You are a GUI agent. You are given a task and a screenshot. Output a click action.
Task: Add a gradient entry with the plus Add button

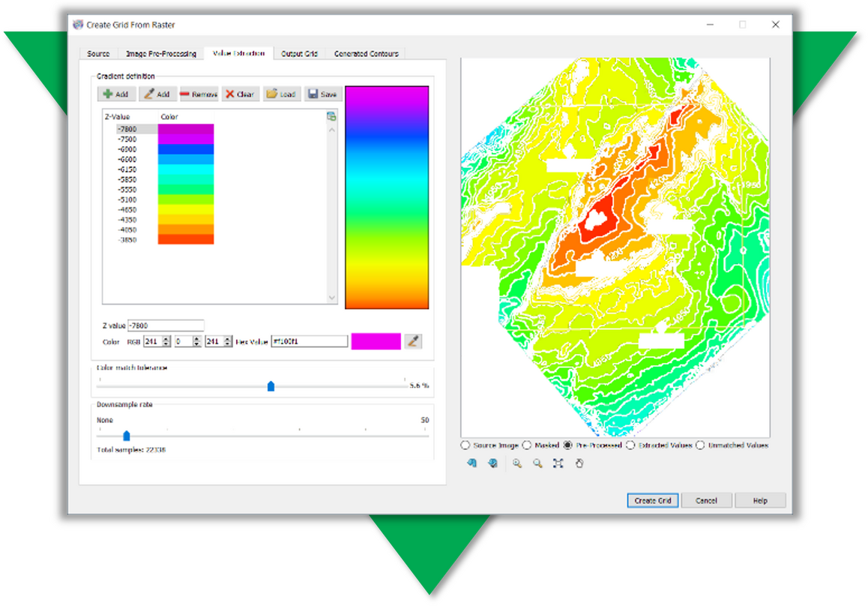[116, 93]
